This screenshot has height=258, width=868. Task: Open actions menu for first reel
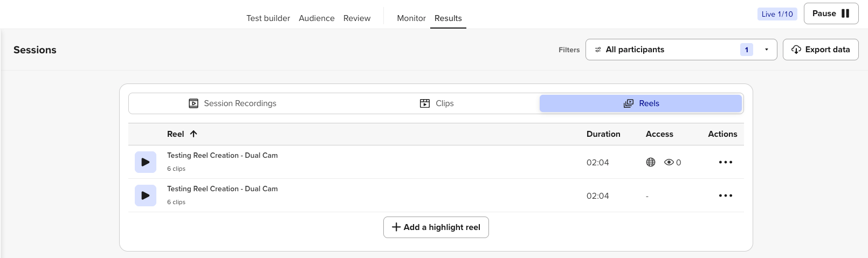725,162
